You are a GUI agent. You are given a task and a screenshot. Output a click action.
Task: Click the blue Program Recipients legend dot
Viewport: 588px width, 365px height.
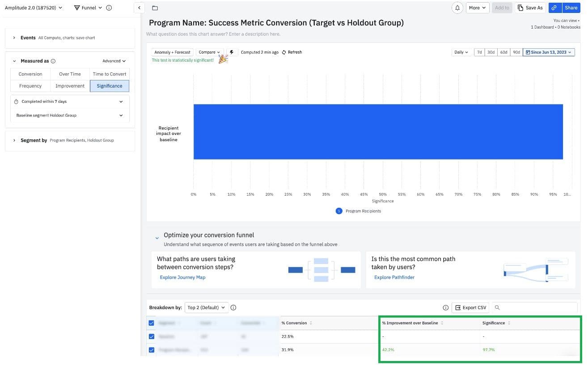(338, 211)
